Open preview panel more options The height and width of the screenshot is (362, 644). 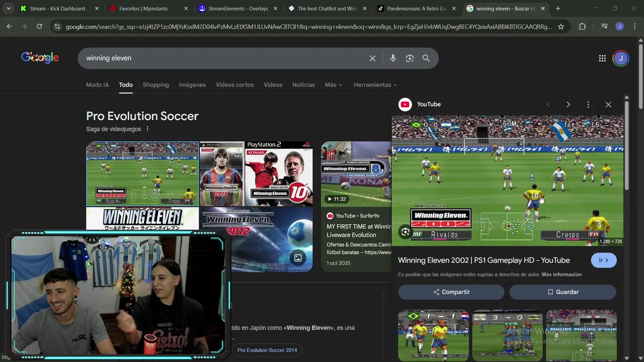point(588,105)
